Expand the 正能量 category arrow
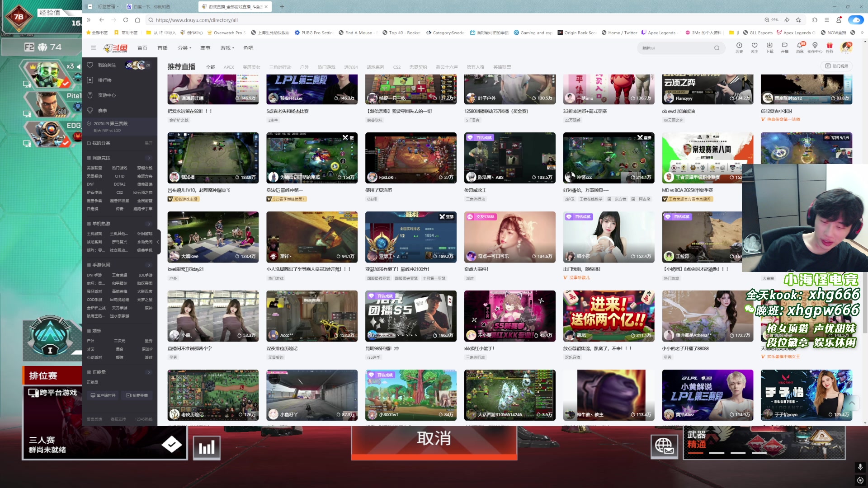 149,372
